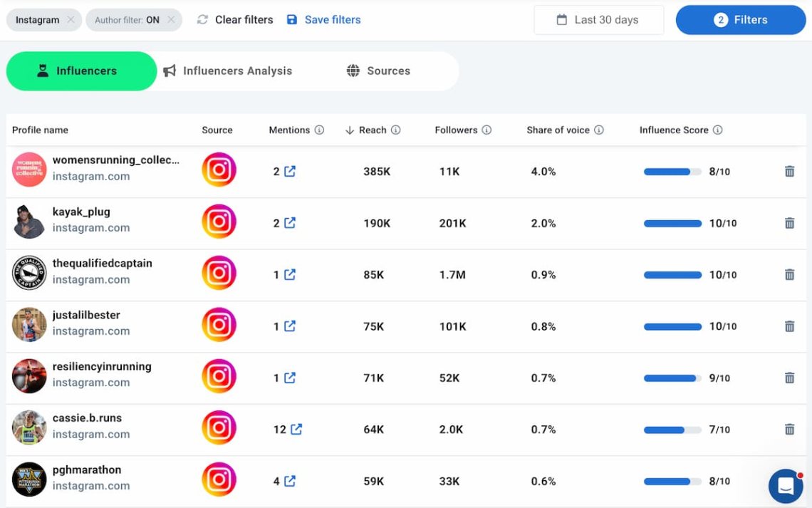Open the Sources tab
Image resolution: width=812 pixels, height=508 pixels.
coord(378,71)
